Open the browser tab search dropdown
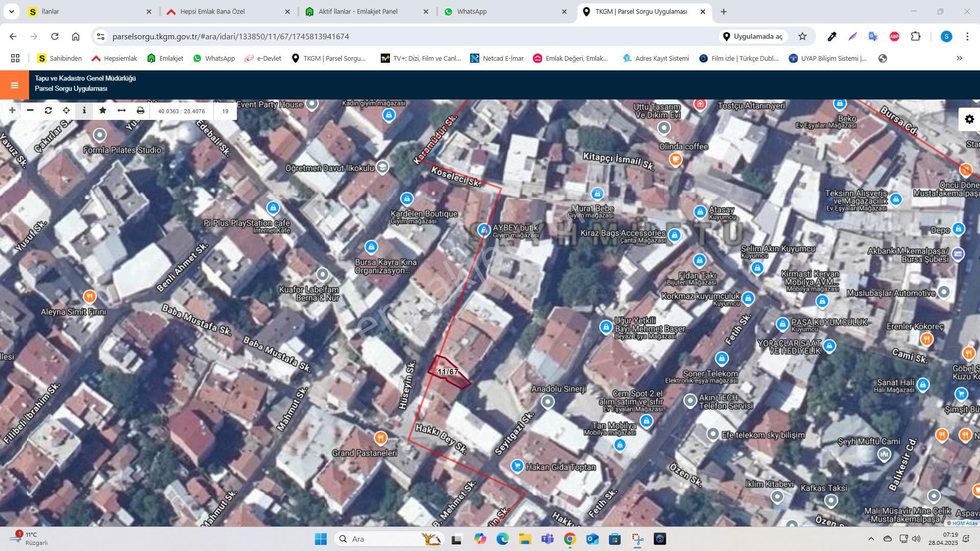 [x=11, y=11]
